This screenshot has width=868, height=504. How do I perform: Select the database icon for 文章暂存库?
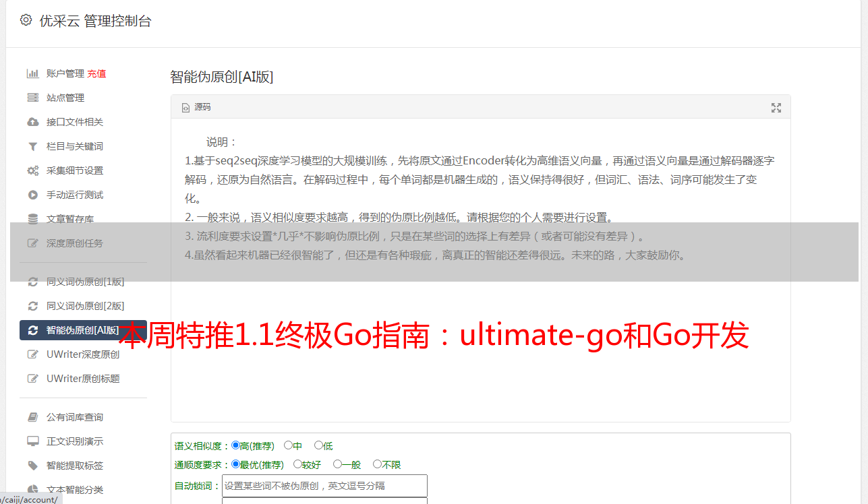point(32,219)
